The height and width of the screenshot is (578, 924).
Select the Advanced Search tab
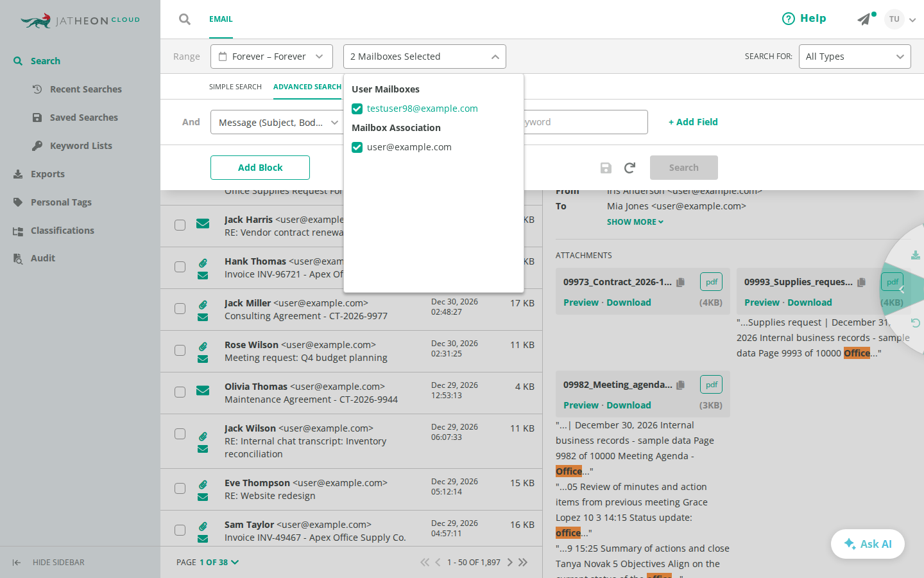coord(307,87)
